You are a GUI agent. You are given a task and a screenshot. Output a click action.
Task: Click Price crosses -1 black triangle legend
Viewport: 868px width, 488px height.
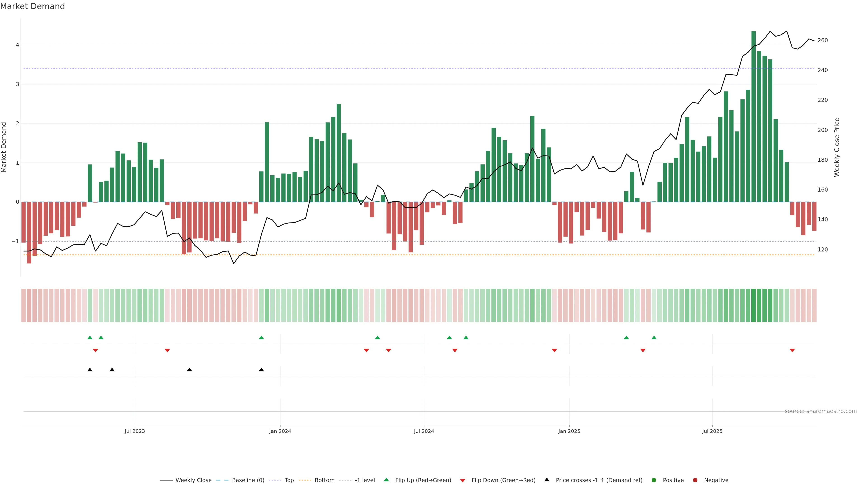click(x=547, y=480)
